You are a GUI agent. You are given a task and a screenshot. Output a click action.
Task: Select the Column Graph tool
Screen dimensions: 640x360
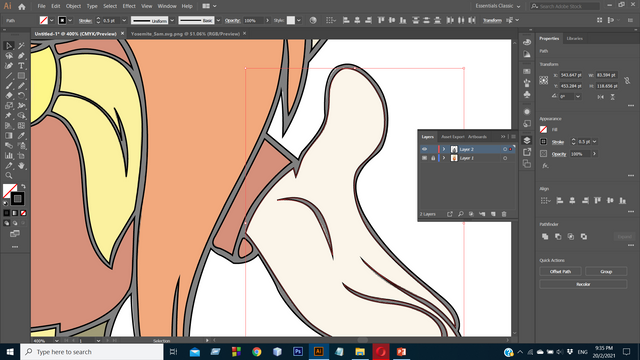pyautogui.click(x=9, y=156)
